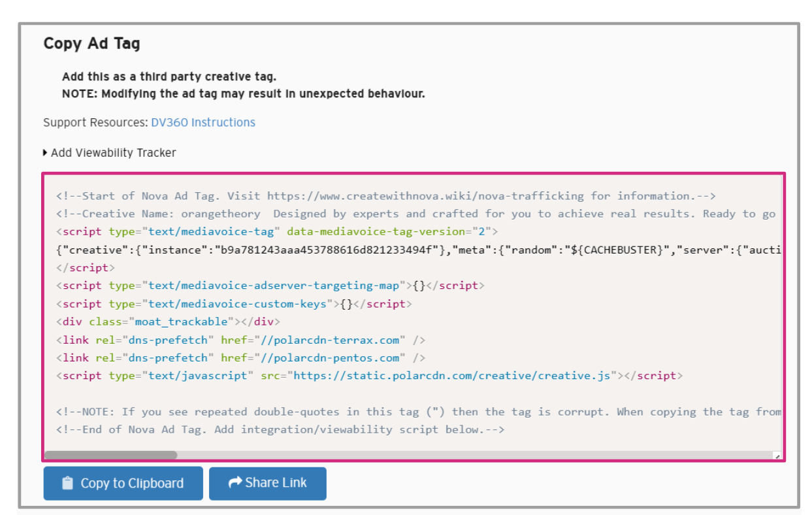Viewport: 812px width, 515px height.
Task: Click the NOTE repeated double-quotes comment line
Action: click(418, 412)
